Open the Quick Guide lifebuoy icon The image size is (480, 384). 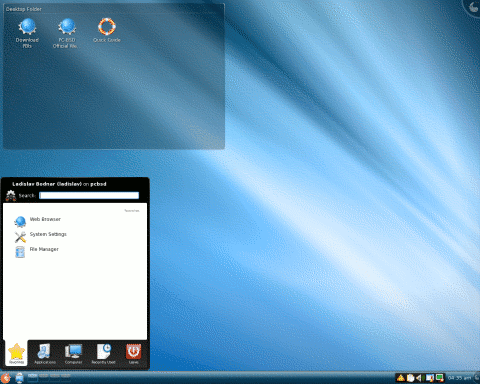tap(107, 30)
